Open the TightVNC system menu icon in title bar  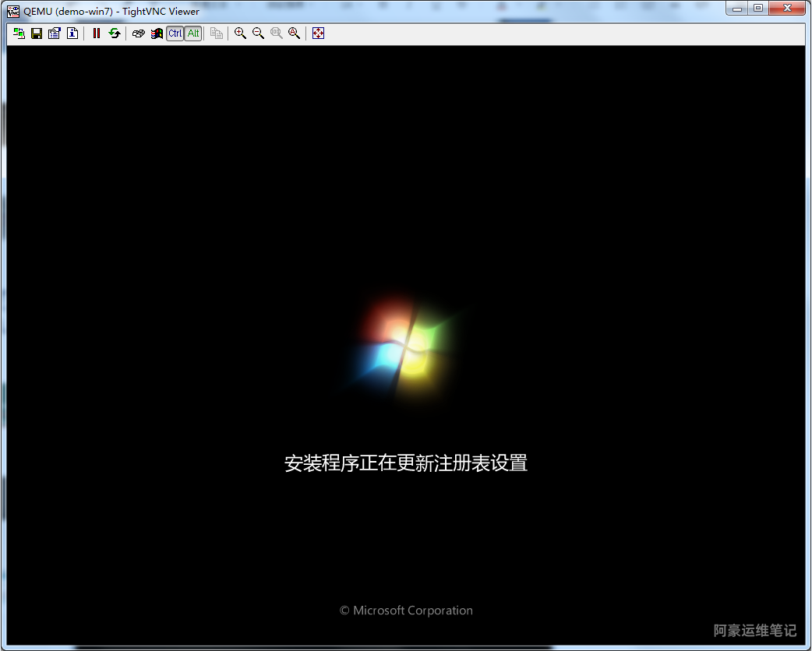(13, 11)
